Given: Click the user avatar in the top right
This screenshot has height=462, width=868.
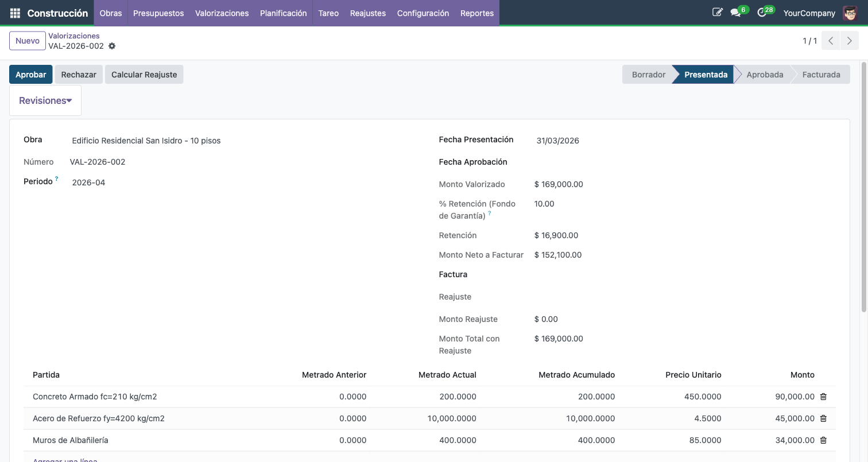Looking at the screenshot, I should tap(850, 13).
